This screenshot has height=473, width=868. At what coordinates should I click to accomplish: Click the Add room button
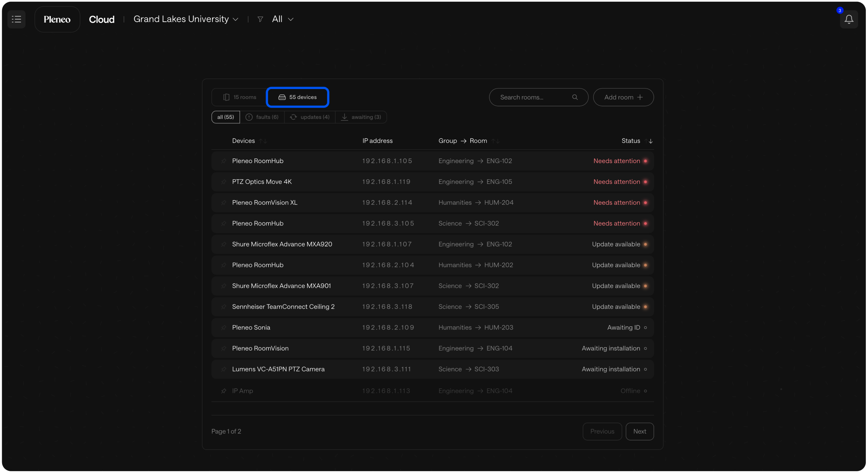click(x=623, y=97)
